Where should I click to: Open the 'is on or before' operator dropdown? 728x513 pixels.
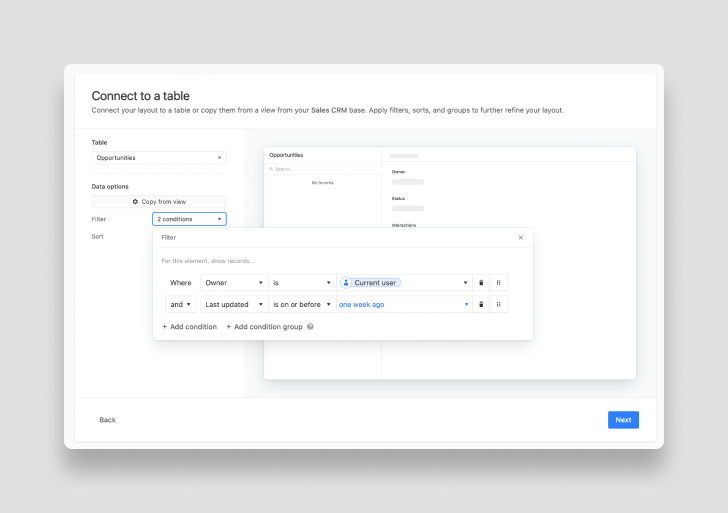coord(302,305)
